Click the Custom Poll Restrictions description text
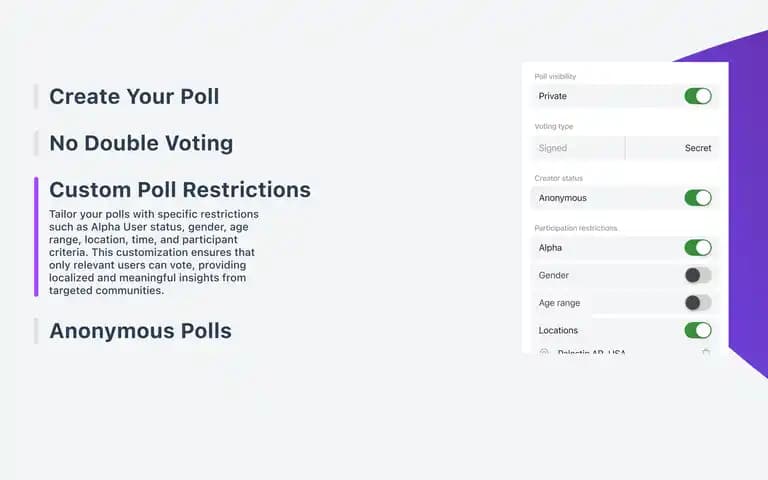This screenshot has height=480, width=768. click(153, 252)
